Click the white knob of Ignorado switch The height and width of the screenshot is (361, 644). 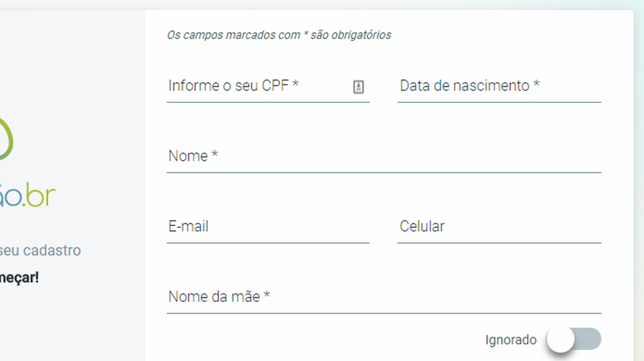point(560,339)
